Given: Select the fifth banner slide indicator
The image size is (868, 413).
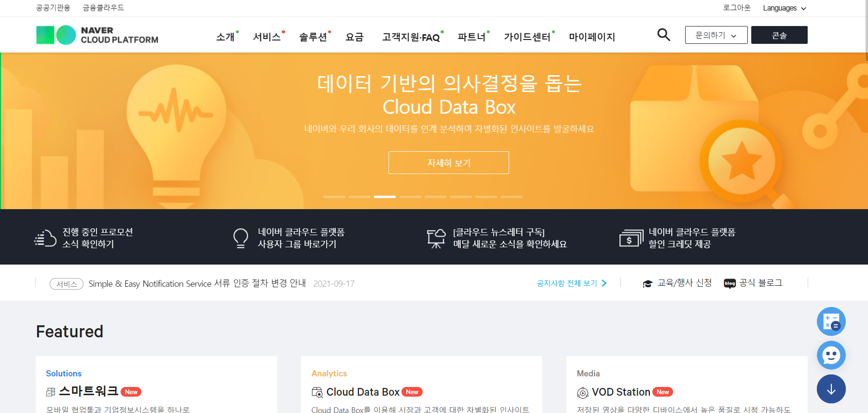Looking at the screenshot, I should click(x=435, y=197).
